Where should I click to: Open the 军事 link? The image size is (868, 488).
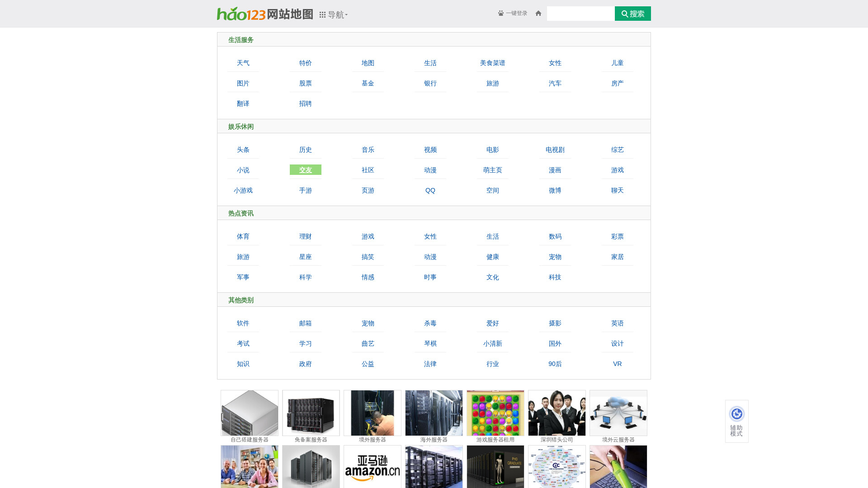pyautogui.click(x=243, y=277)
